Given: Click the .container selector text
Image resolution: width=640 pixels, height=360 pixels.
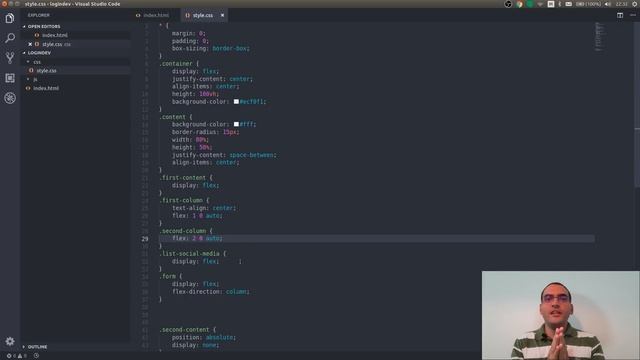Looking at the screenshot, I should (176, 64).
